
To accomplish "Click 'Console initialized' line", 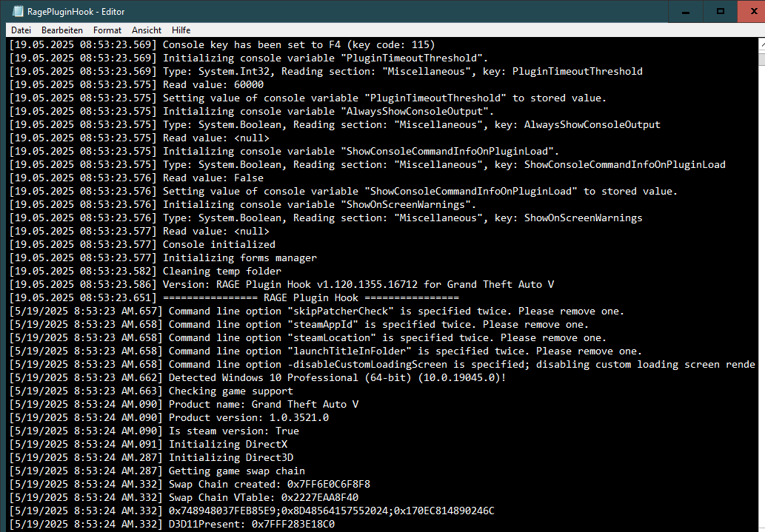I will pos(142,245).
